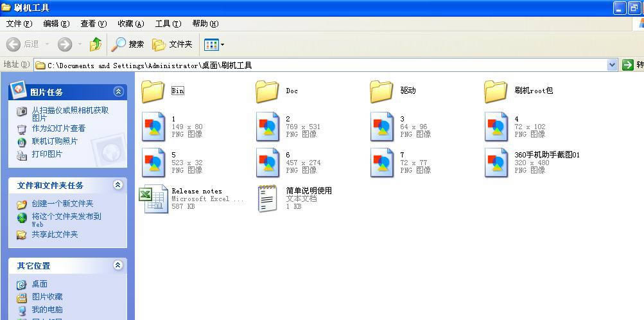Viewport: 644px width, 320px height.
Task: Expand the address bar dropdown arrow
Action: pos(612,65)
